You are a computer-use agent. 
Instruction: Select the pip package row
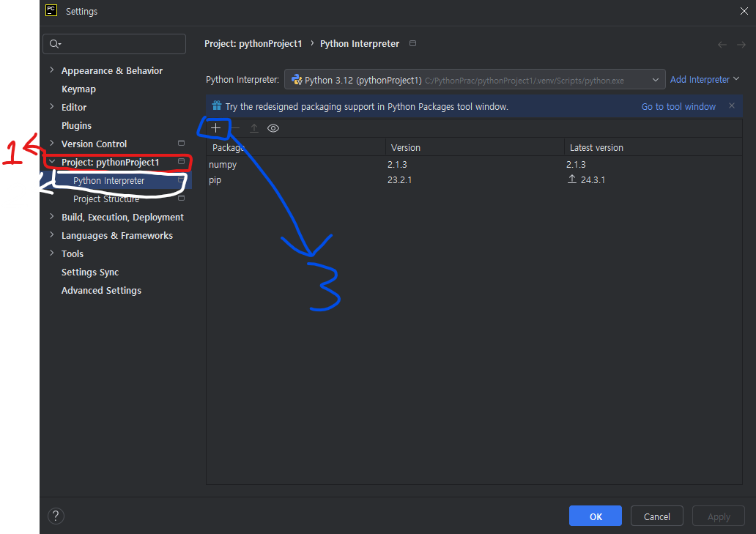click(x=475, y=179)
